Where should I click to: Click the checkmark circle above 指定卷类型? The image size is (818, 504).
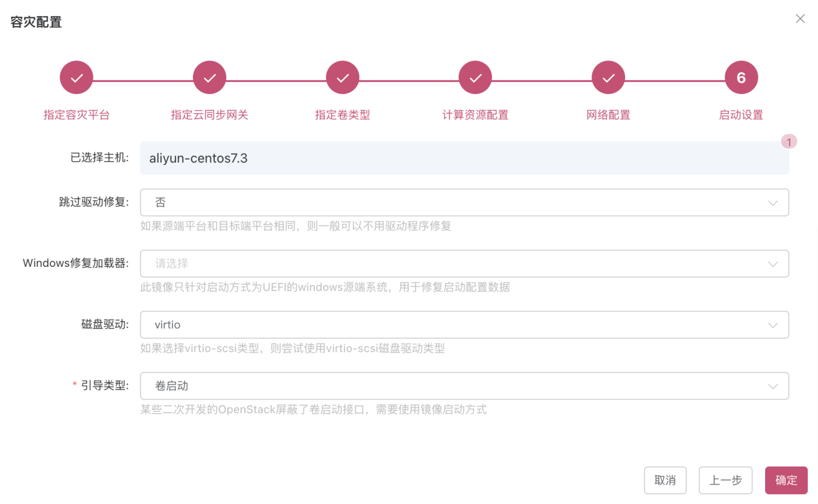pyautogui.click(x=342, y=77)
